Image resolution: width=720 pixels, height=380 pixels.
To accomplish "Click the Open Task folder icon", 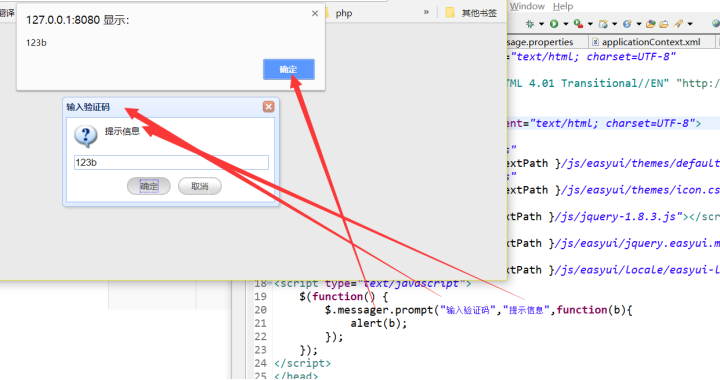I will coord(664,23).
